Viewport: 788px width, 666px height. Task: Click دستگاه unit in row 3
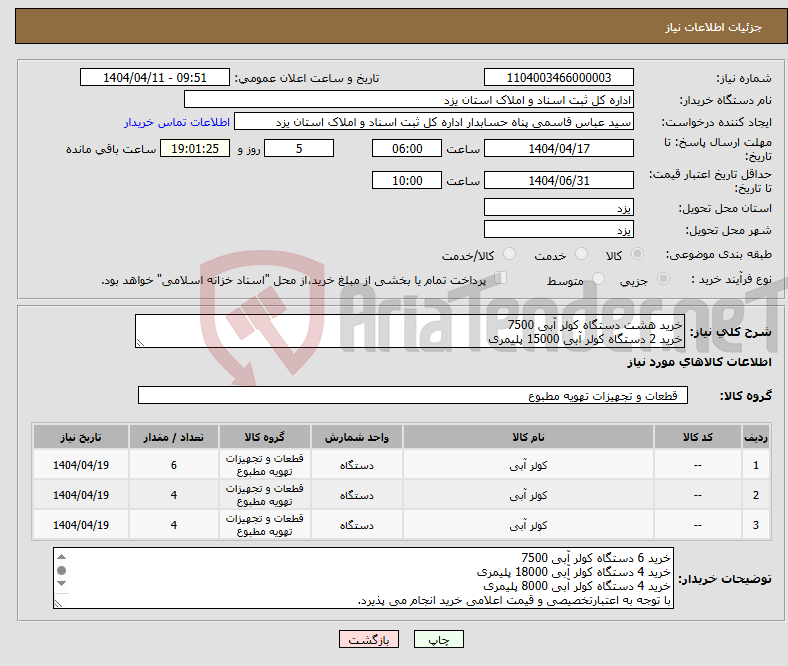(357, 525)
